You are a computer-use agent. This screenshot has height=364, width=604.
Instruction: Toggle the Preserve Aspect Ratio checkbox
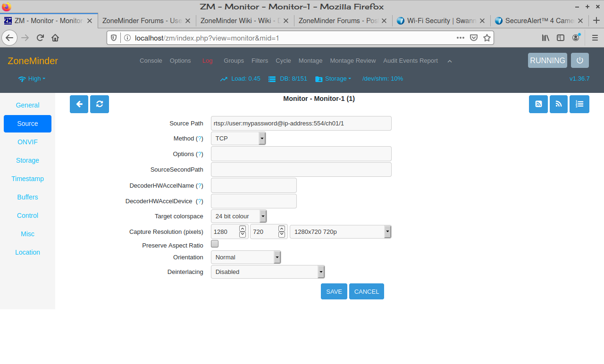[x=215, y=244]
